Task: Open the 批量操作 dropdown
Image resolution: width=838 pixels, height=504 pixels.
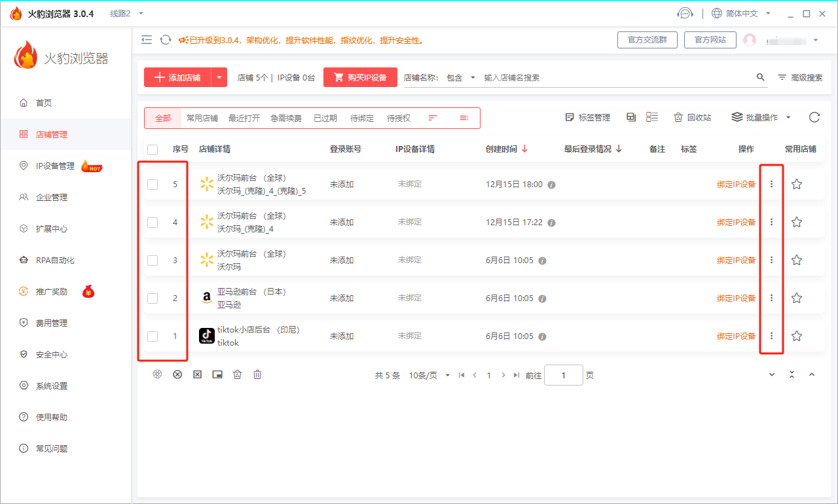Action: 761,118
